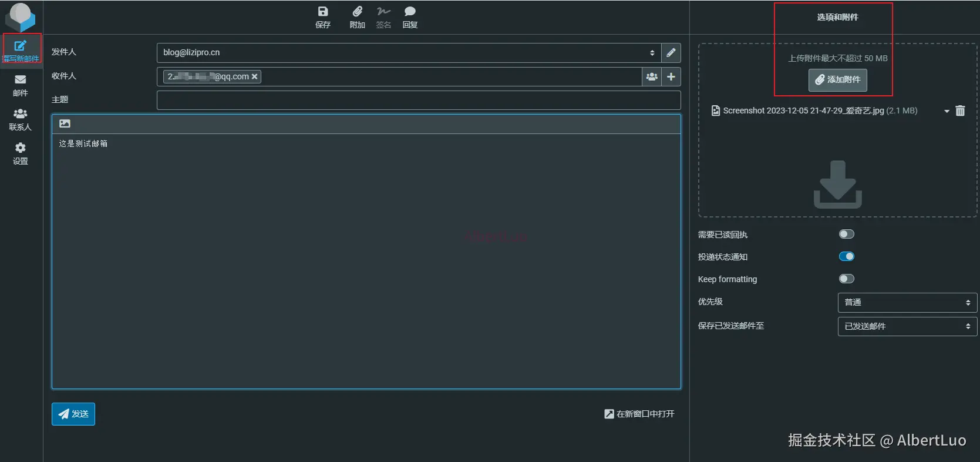Save the draft with 保存 icon
The image size is (980, 462).
click(323, 17)
